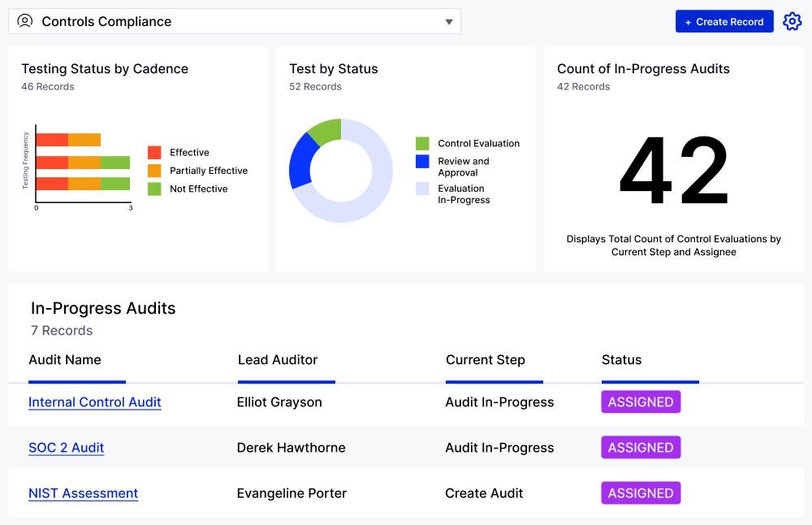This screenshot has height=525, width=812.
Task: Click the Create Record button
Action: point(723,21)
